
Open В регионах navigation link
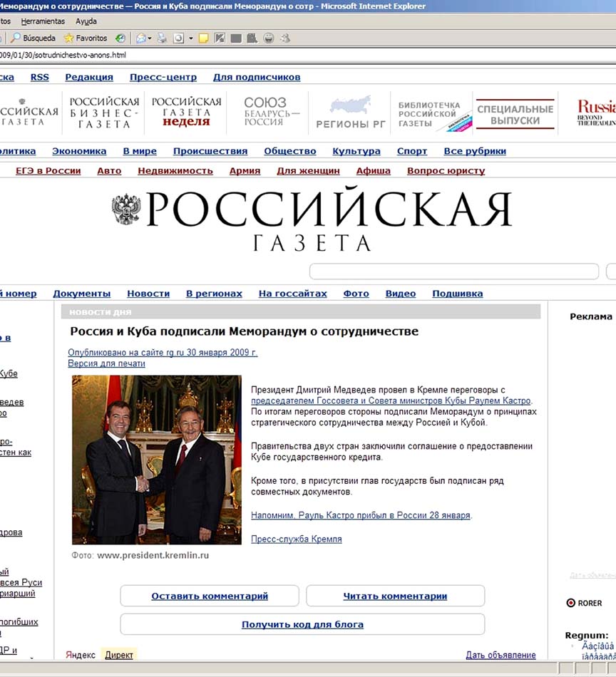[x=214, y=294]
